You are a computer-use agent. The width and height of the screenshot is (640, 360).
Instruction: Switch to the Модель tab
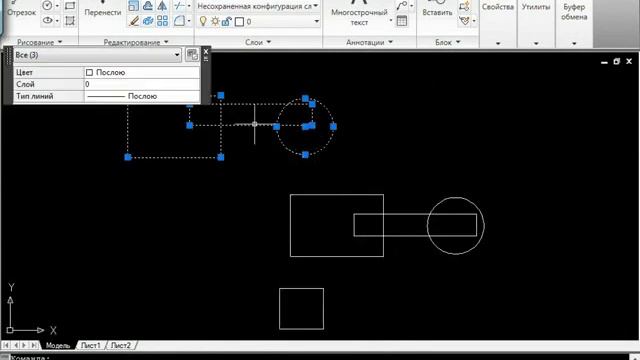click(58, 345)
